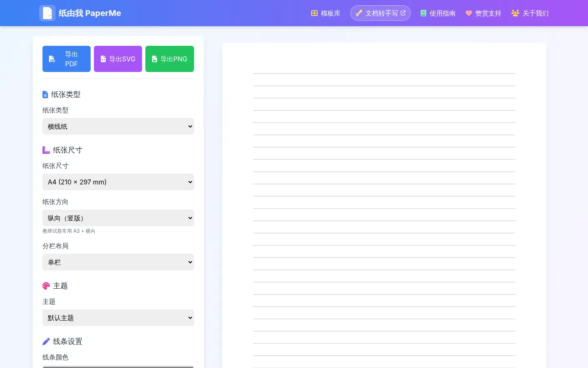
Task: Click the 分栏布局 field label
Action: coord(56,246)
